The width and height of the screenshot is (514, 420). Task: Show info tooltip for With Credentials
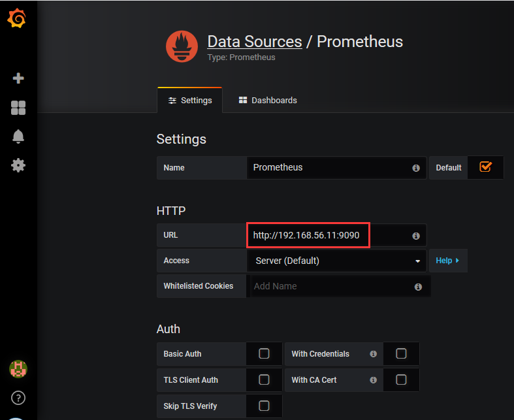373,354
